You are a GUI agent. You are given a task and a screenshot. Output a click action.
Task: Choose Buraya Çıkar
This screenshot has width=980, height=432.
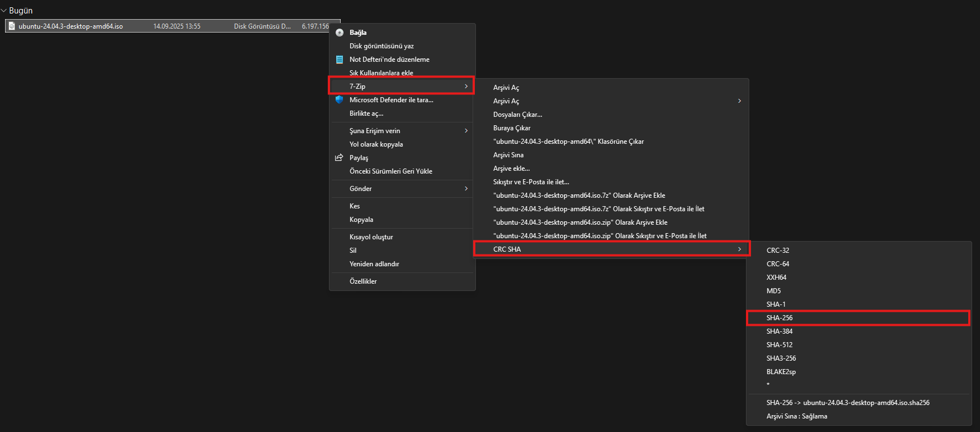611,128
